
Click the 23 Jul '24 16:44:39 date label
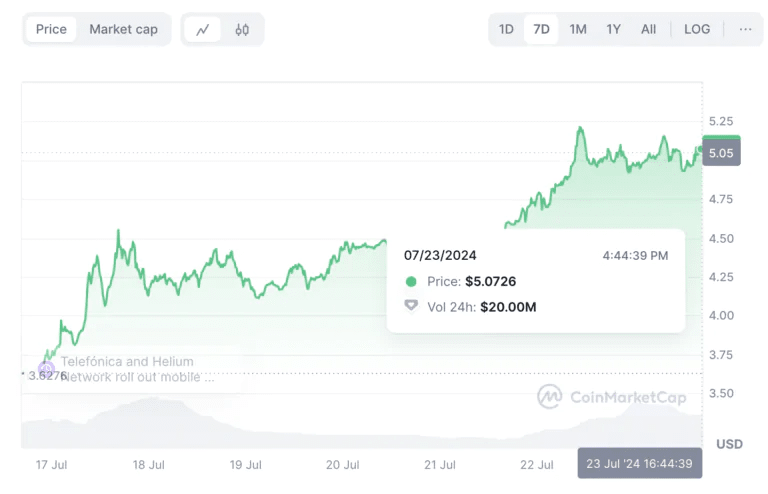coord(640,464)
